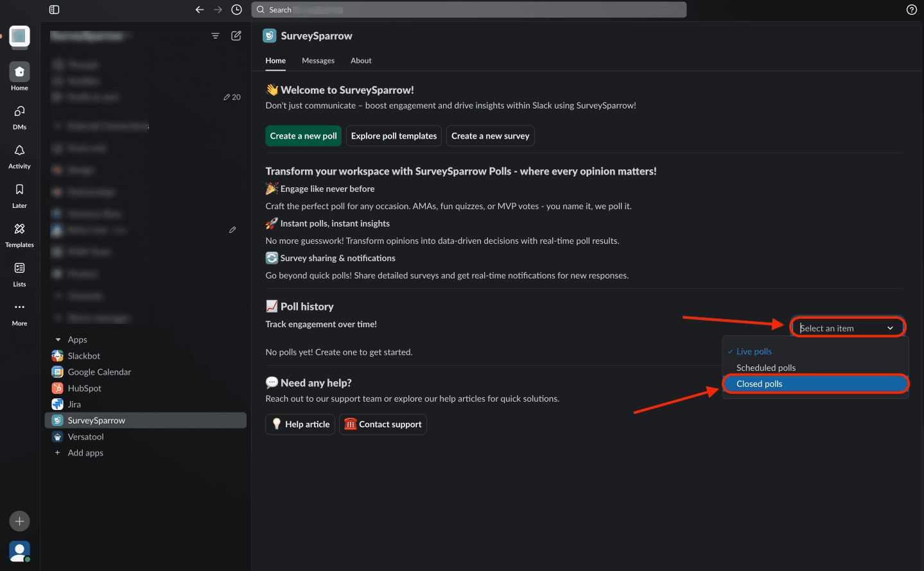Open the Later bookmark icon
Image resolution: width=924 pixels, height=571 pixels.
click(19, 190)
